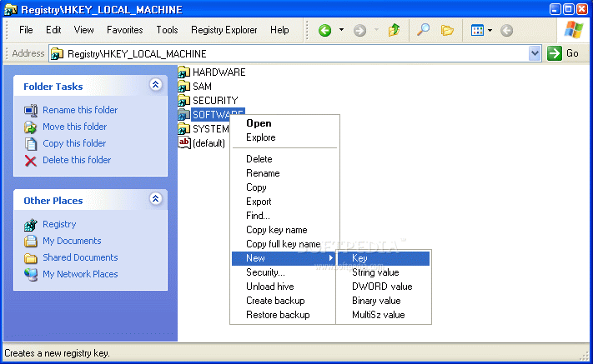Click the Up one level folder icon

point(394,30)
